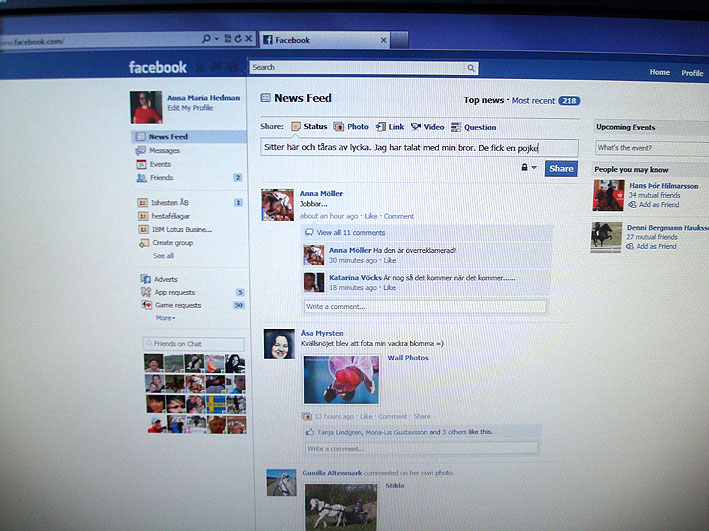Close the Facebook browser tab

pos(383,40)
